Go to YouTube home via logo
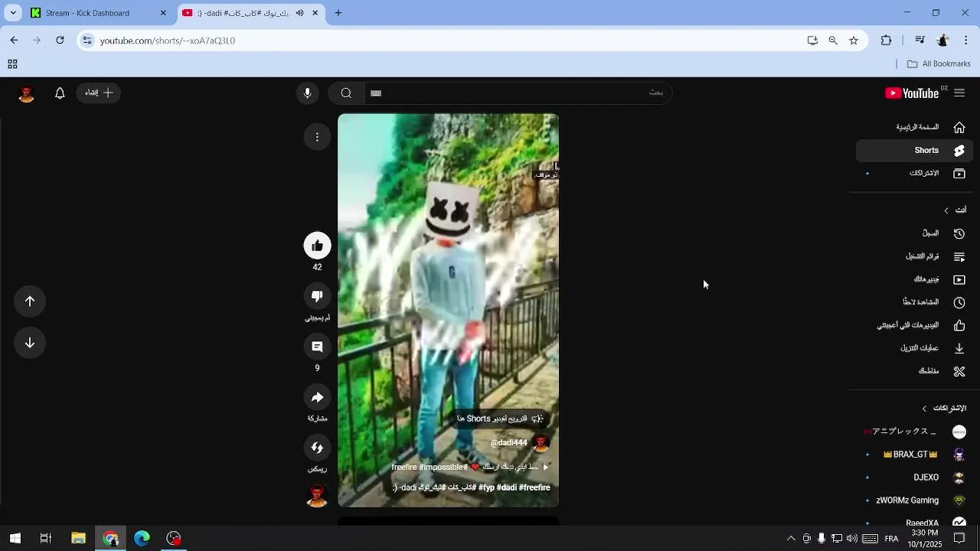 pyautogui.click(x=913, y=93)
